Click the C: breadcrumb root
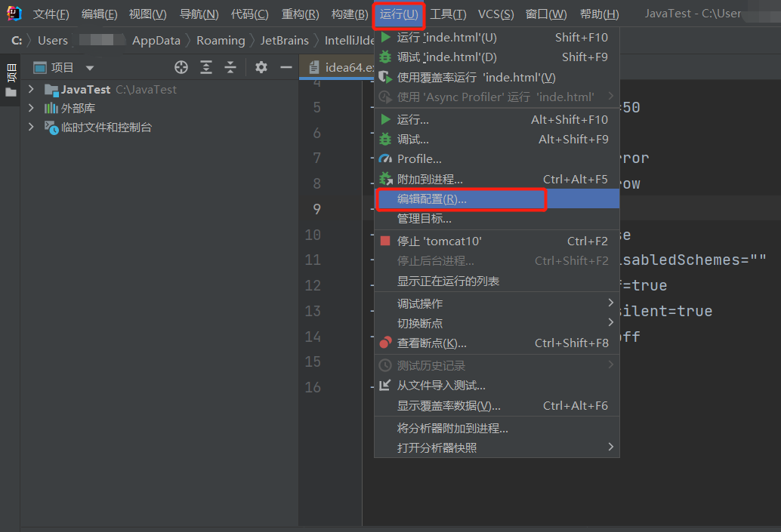The image size is (781, 532). [17, 40]
